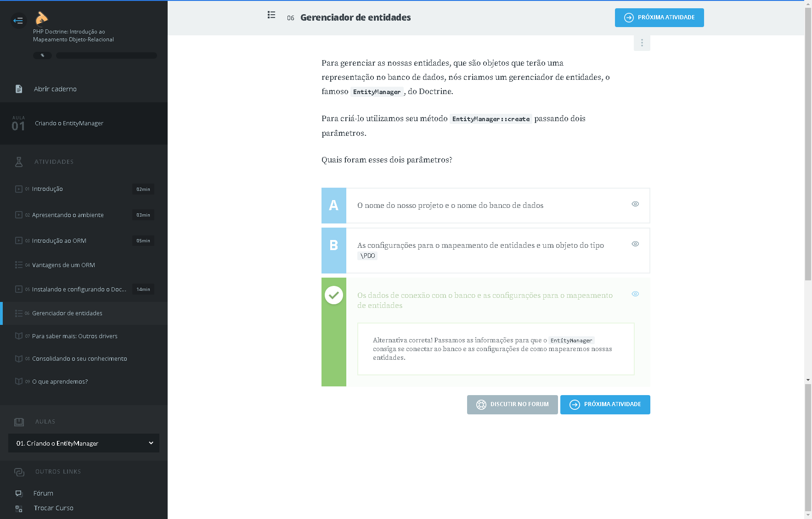Click 'Discutir no Forum' button

[x=512, y=405]
